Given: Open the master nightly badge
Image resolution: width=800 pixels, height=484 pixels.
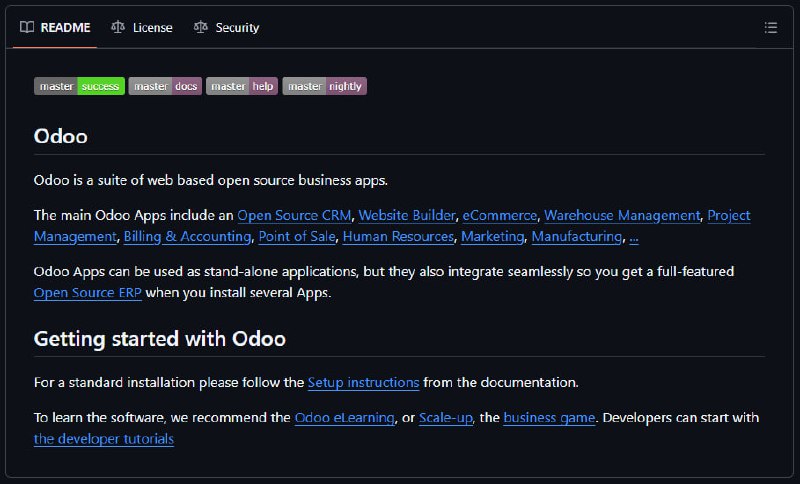Looking at the screenshot, I should point(324,86).
